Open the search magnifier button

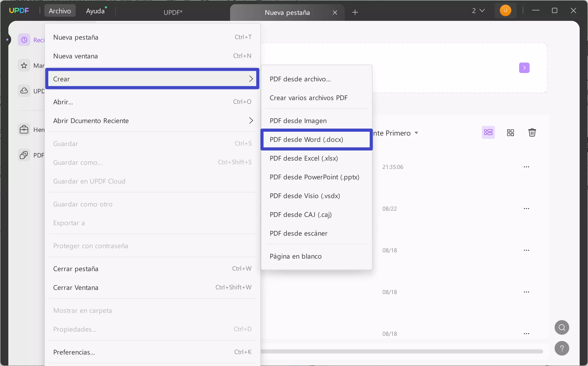click(x=562, y=327)
